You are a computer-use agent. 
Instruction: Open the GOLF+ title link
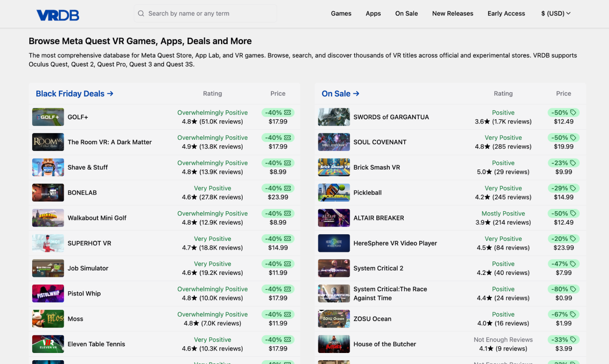coord(78,117)
